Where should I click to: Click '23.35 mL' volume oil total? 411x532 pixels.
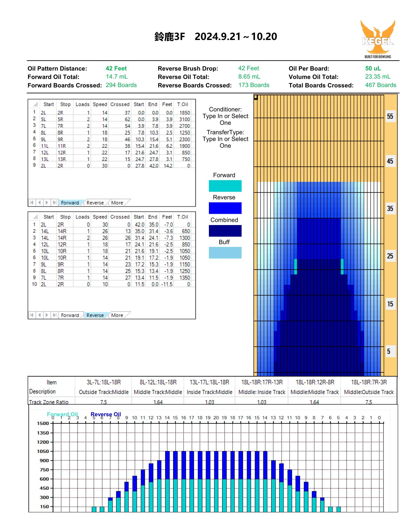(x=377, y=77)
